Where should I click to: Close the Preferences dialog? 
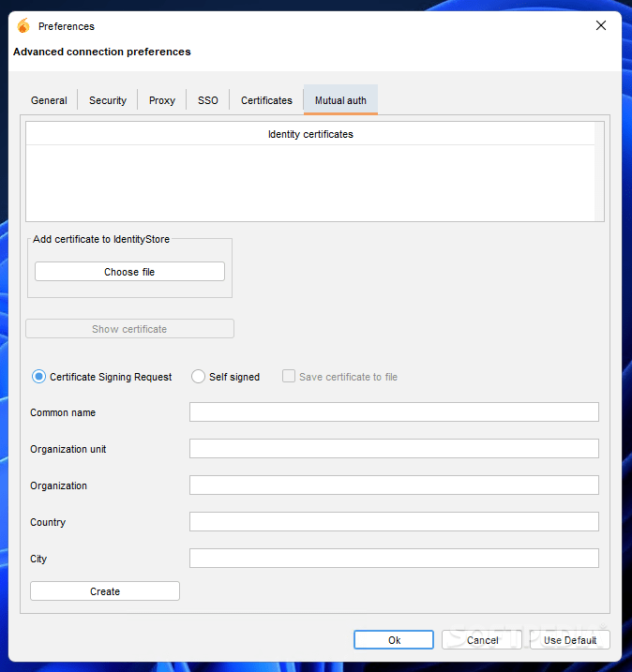(x=601, y=25)
